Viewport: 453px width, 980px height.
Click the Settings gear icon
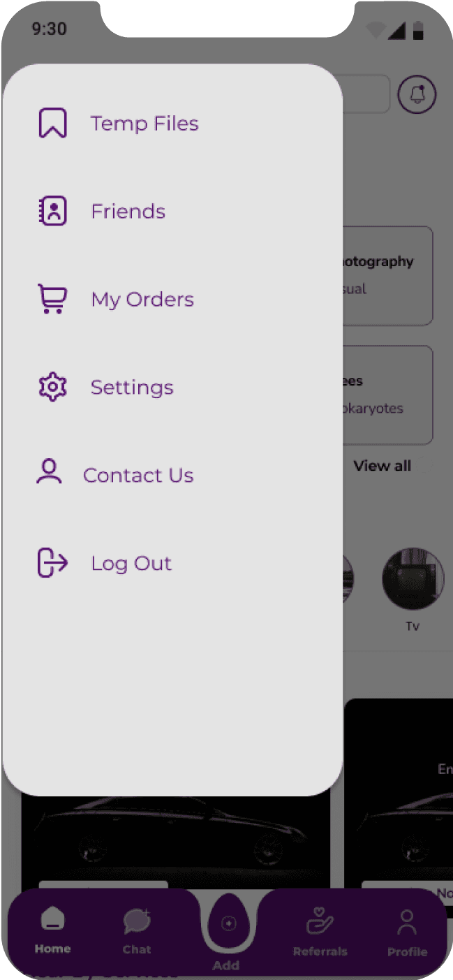(x=52, y=387)
